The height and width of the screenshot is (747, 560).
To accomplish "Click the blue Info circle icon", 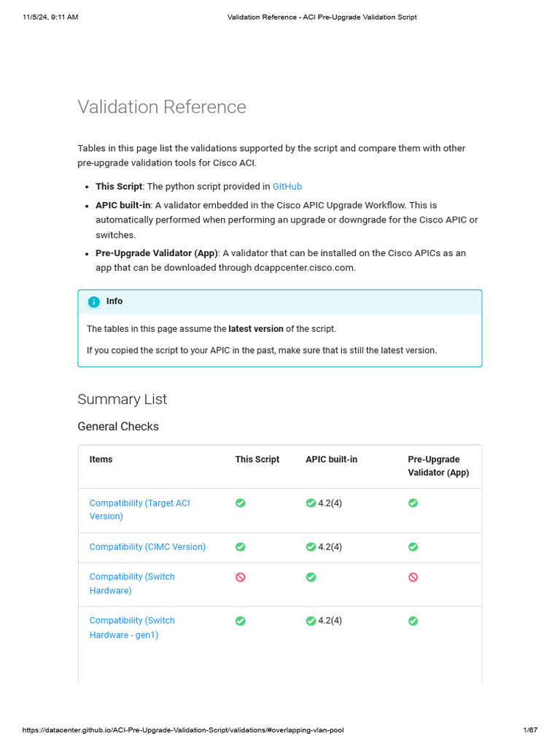I will pyautogui.click(x=94, y=302).
